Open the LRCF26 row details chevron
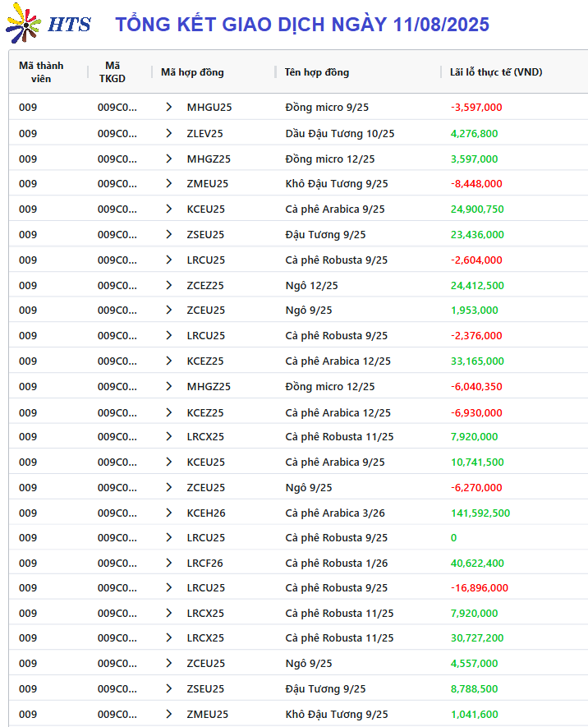Screen dimensions: 588x727 point(168,563)
